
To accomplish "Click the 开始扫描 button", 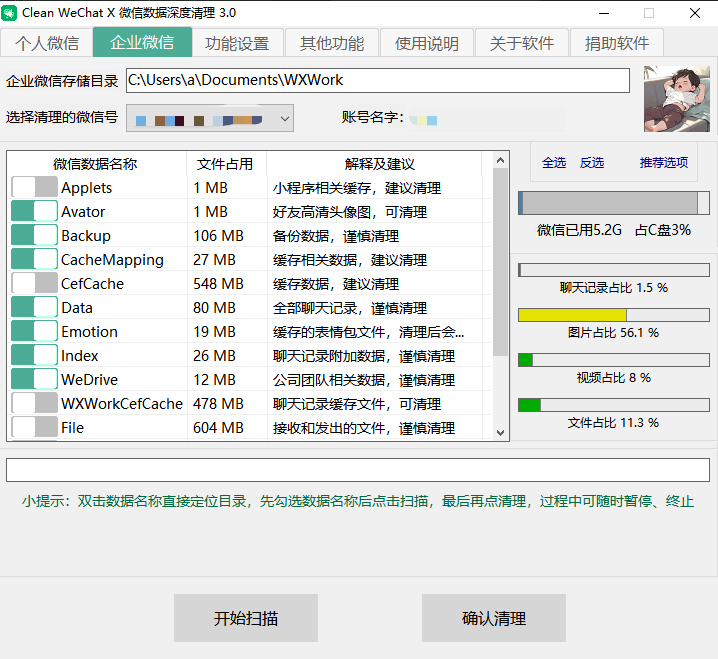I will 246,618.
